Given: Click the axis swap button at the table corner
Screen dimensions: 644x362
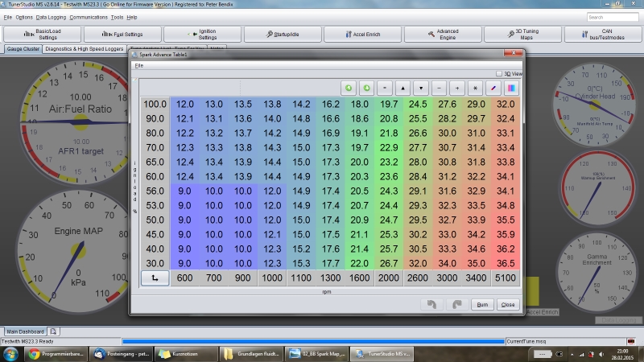Looking at the screenshot, I should (154, 278).
